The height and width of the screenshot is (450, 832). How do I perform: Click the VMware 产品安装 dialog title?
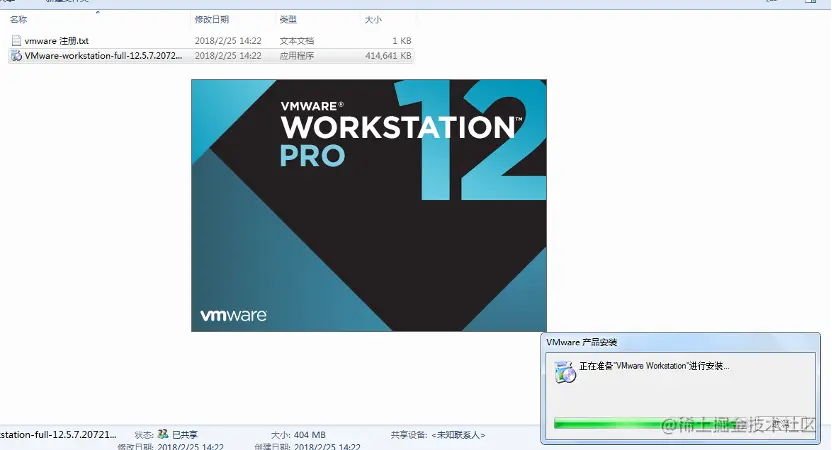click(582, 342)
